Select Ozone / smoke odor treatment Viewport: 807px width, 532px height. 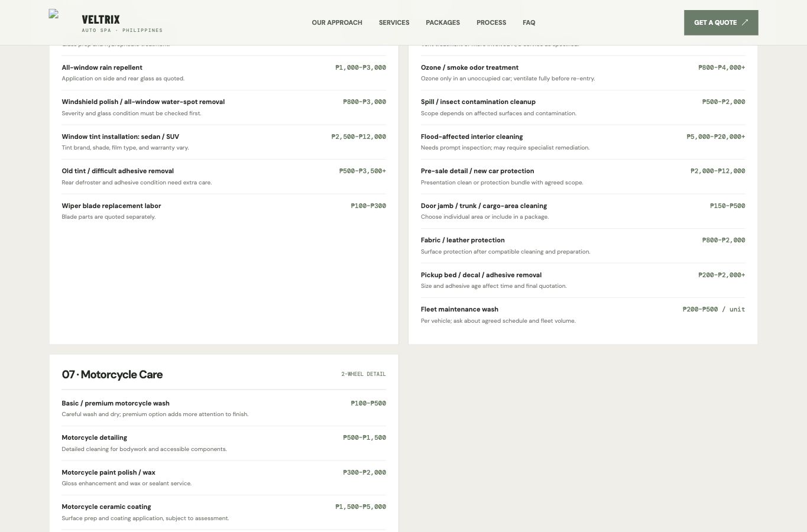point(469,67)
